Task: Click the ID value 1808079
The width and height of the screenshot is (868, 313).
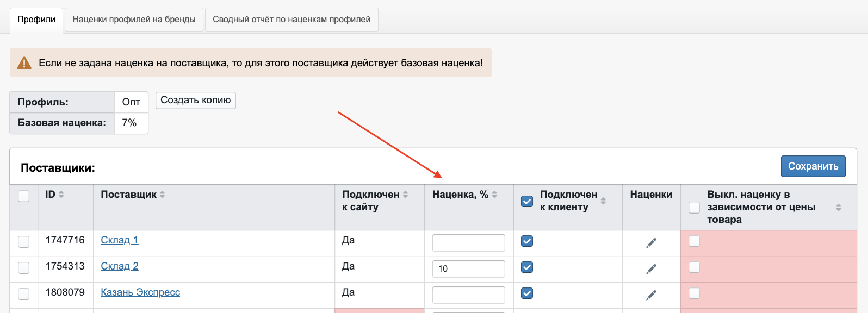Action: point(65,292)
